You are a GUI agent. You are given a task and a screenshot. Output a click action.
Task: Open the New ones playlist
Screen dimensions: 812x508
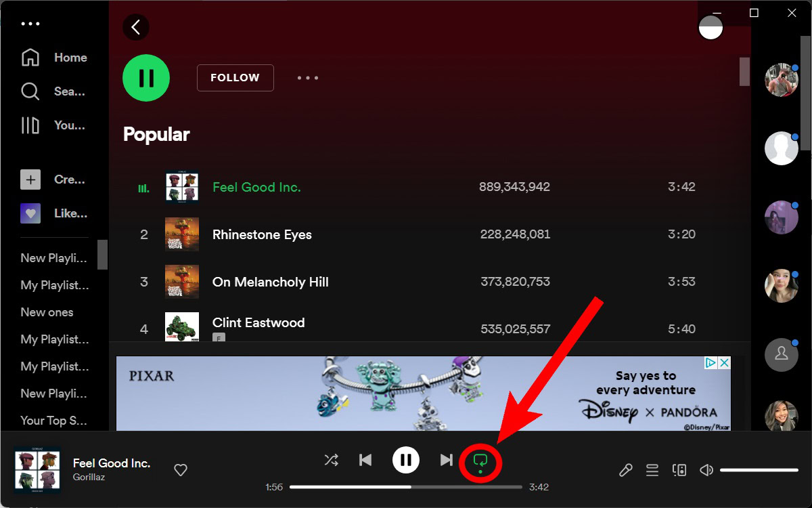[x=47, y=312]
